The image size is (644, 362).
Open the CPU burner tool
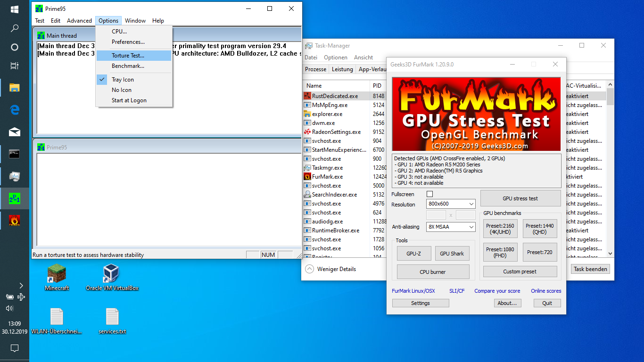(433, 272)
